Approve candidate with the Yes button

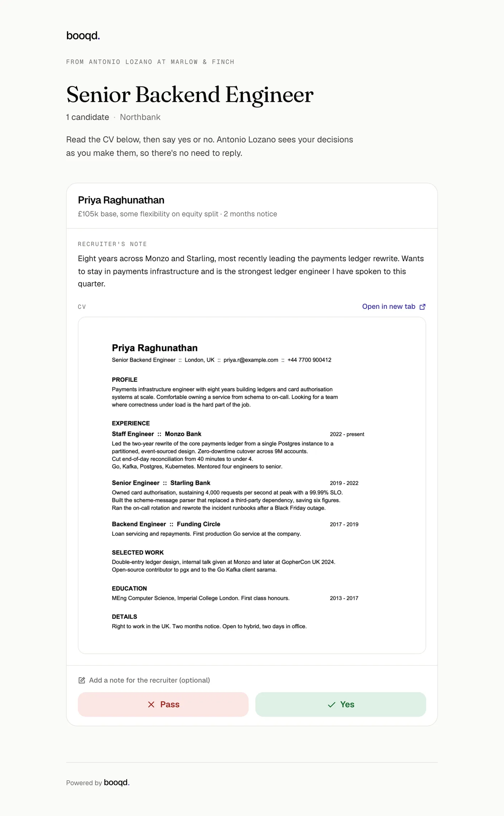(x=341, y=704)
